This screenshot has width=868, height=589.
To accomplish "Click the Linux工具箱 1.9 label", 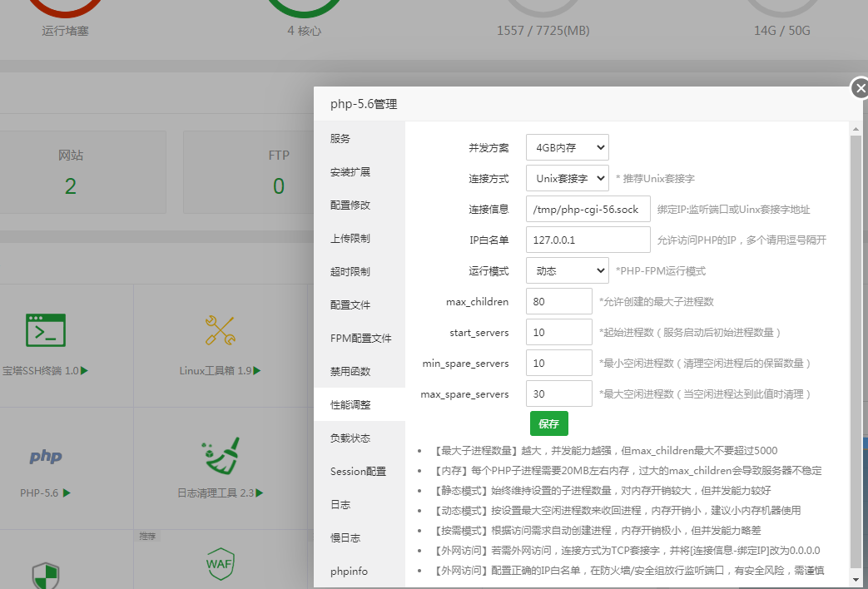I will [x=216, y=371].
